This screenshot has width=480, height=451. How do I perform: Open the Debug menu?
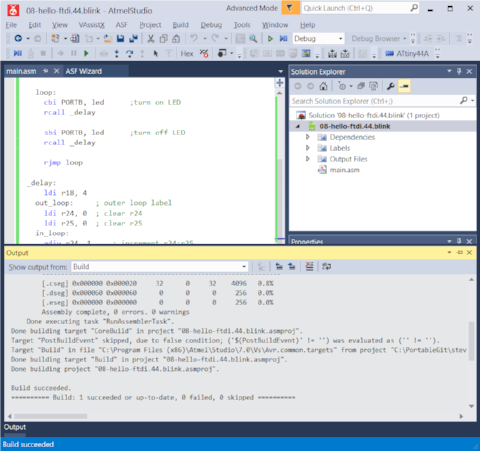(x=211, y=25)
